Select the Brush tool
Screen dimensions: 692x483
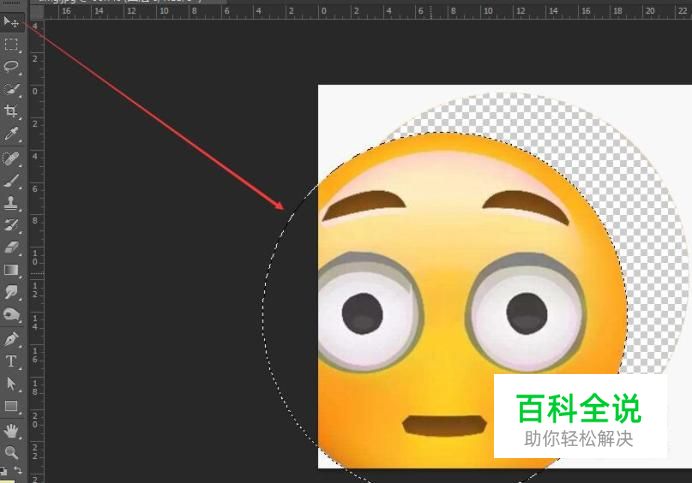point(11,181)
